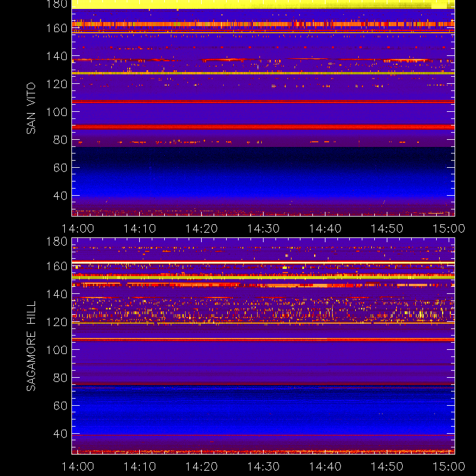The image size is (476, 476).
Task: Click 14:40 under the San Vito plot
Action: point(325,228)
